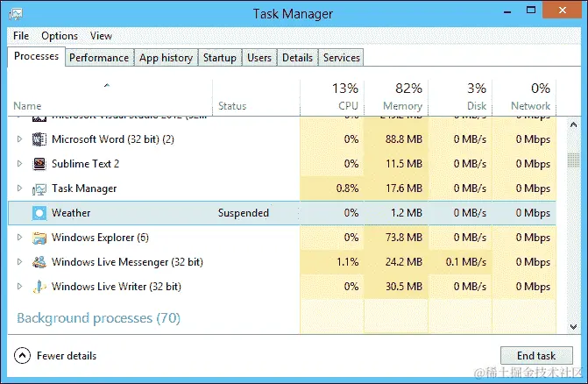Click the 30.5 MB memory value
588x384 pixels.
coord(404,287)
